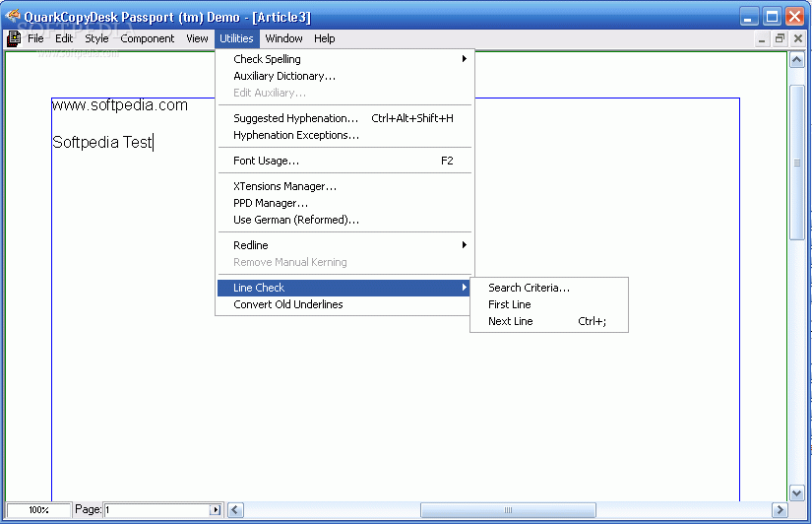Choose Auxiliary Dictionary...

[344, 76]
